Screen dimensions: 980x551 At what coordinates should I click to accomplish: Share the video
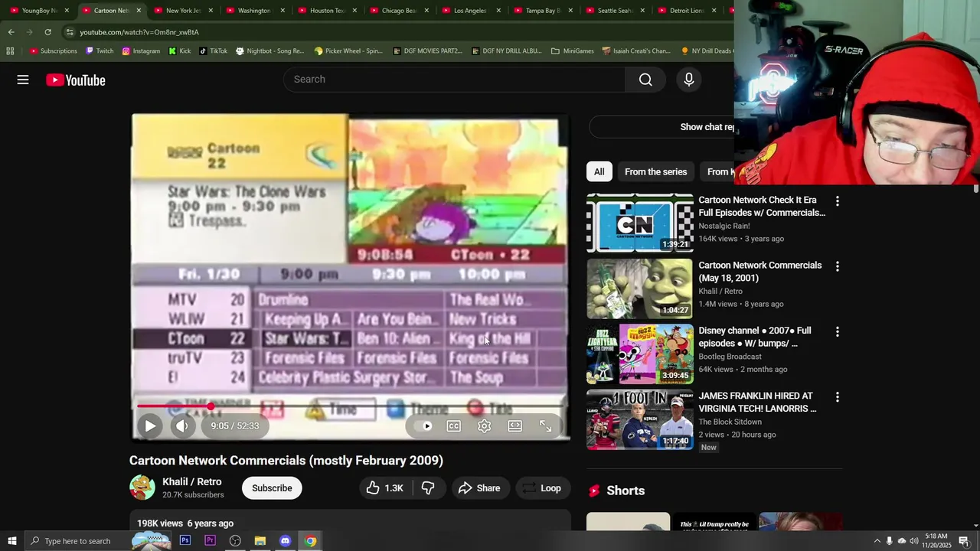click(x=479, y=488)
